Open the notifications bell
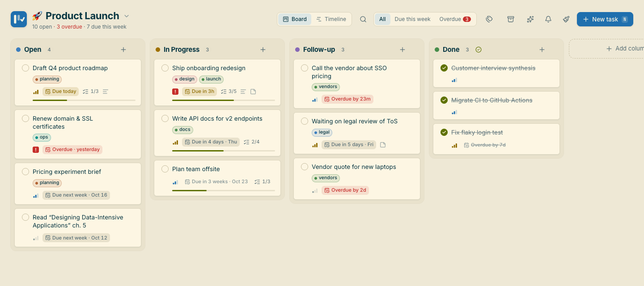Viewport: 644px width, 286px height. [548, 19]
